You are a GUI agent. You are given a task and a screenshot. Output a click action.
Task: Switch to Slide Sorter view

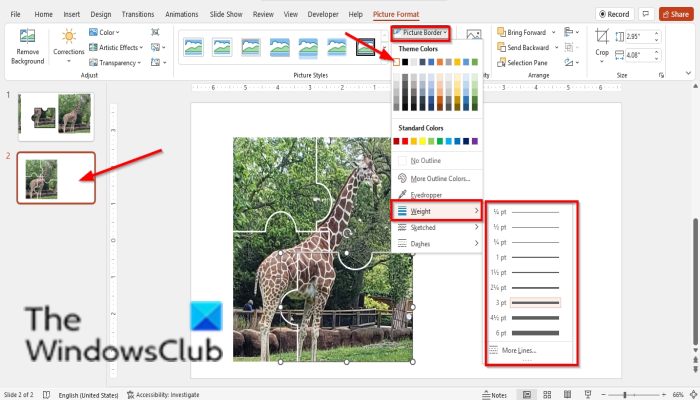547,395
